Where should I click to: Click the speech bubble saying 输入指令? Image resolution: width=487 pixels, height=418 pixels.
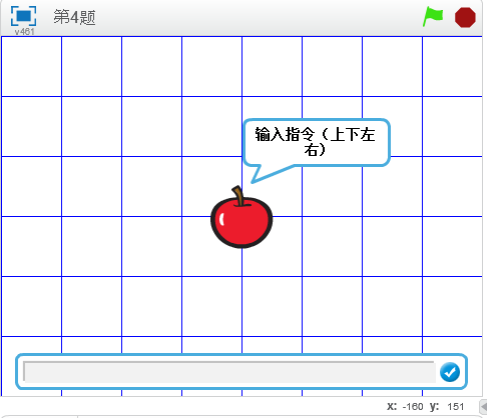click(316, 142)
